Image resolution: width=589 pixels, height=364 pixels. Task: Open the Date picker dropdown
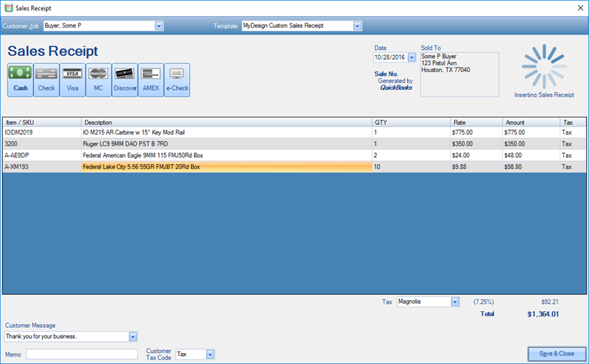tap(412, 57)
